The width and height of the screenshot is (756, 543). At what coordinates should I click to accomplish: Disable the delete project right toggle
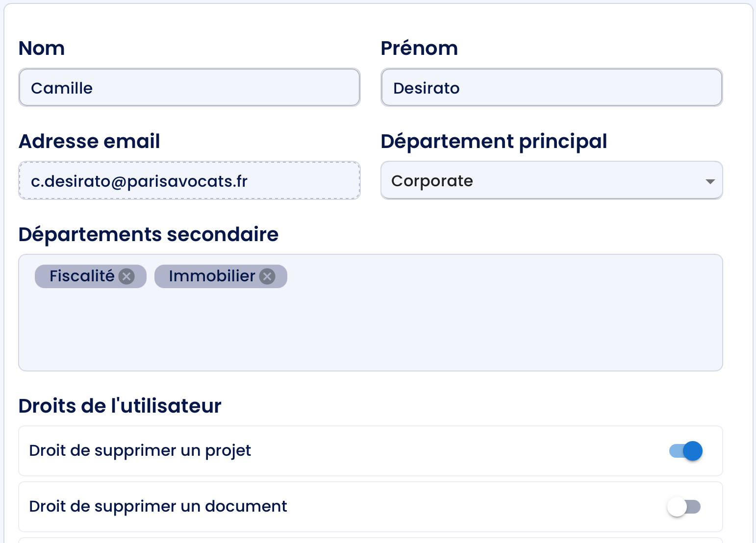point(686,451)
